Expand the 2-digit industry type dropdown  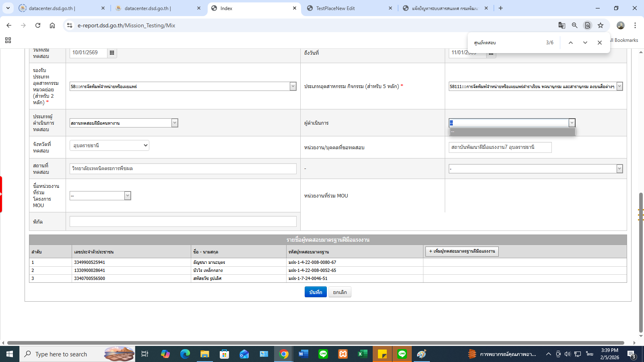[293, 86]
